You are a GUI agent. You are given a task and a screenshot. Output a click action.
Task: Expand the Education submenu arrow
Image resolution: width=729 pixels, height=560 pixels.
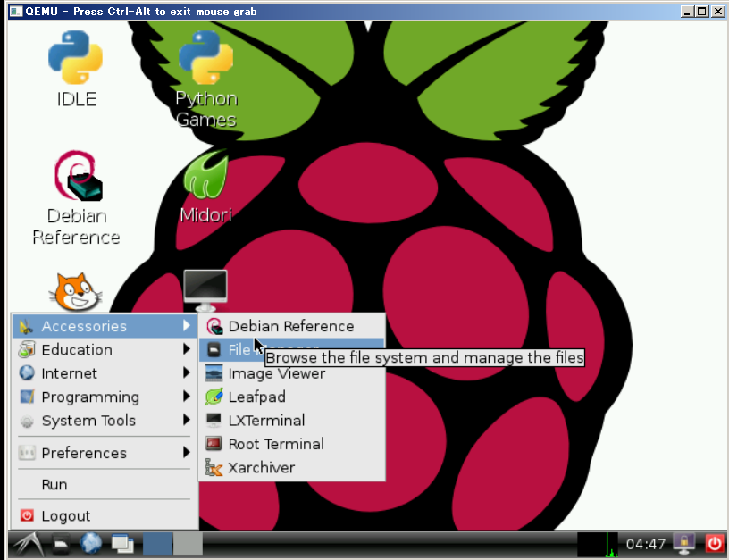(x=187, y=349)
